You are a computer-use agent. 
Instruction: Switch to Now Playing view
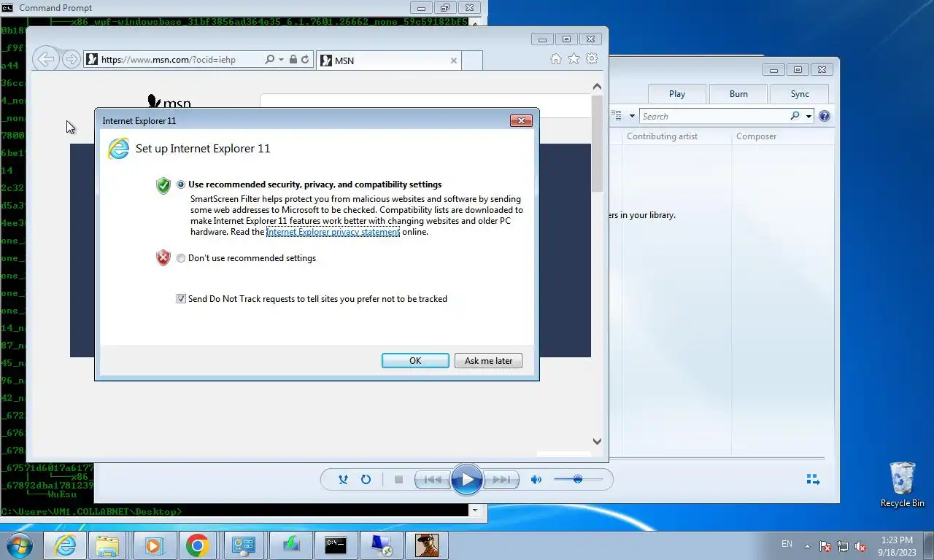pyautogui.click(x=813, y=479)
